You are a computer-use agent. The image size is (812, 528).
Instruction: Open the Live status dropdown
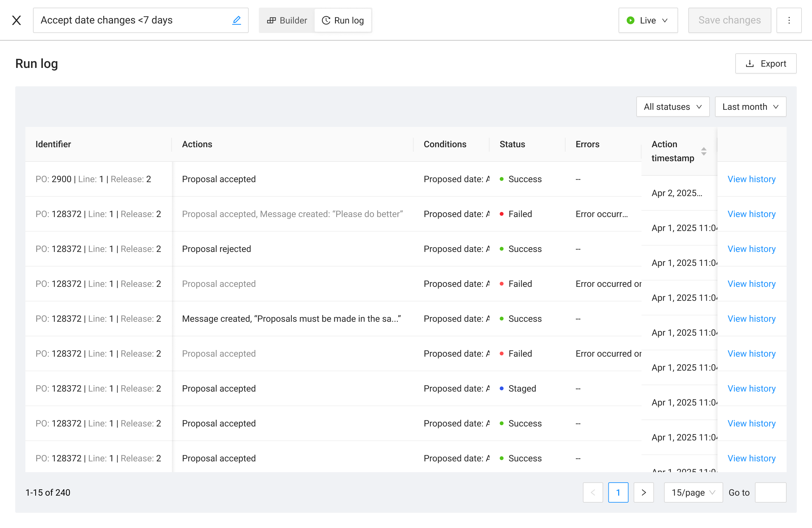coord(648,21)
